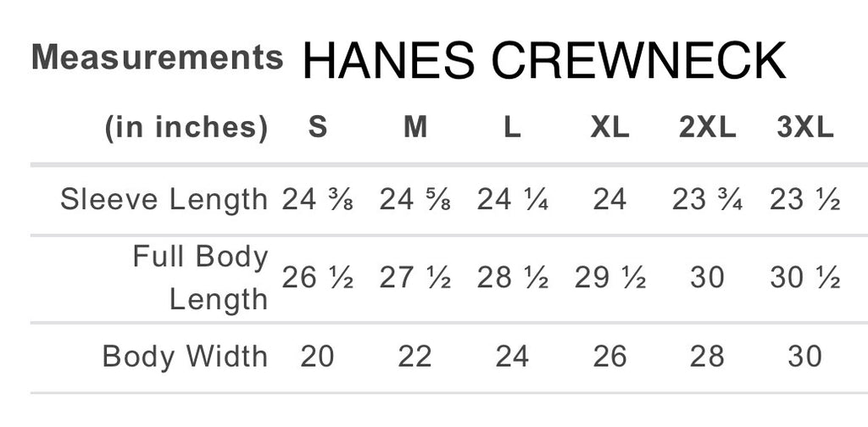Click the 26 ½ full body length cell
Screen dimensions: 868x427
click(x=317, y=277)
